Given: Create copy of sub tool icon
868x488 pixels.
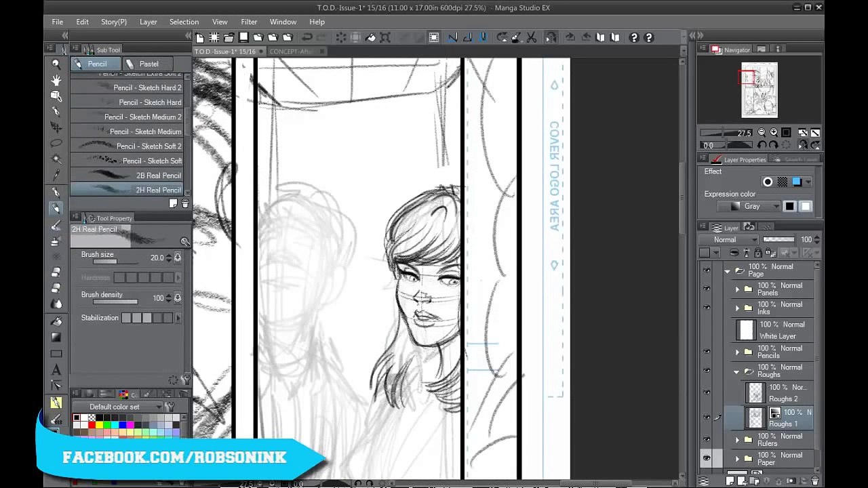Looking at the screenshot, I should [x=174, y=203].
